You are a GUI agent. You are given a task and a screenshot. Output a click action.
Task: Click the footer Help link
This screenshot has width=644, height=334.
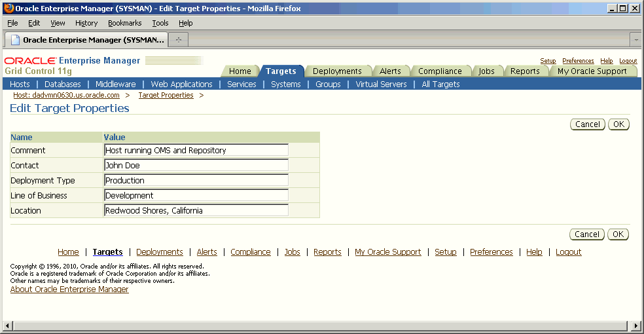coord(534,252)
